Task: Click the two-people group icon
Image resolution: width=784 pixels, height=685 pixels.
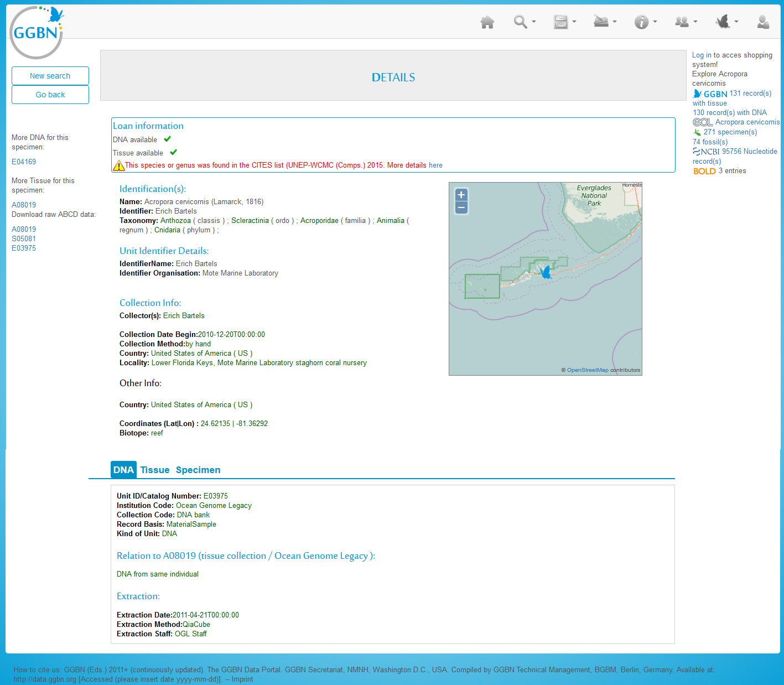Action: coord(682,22)
